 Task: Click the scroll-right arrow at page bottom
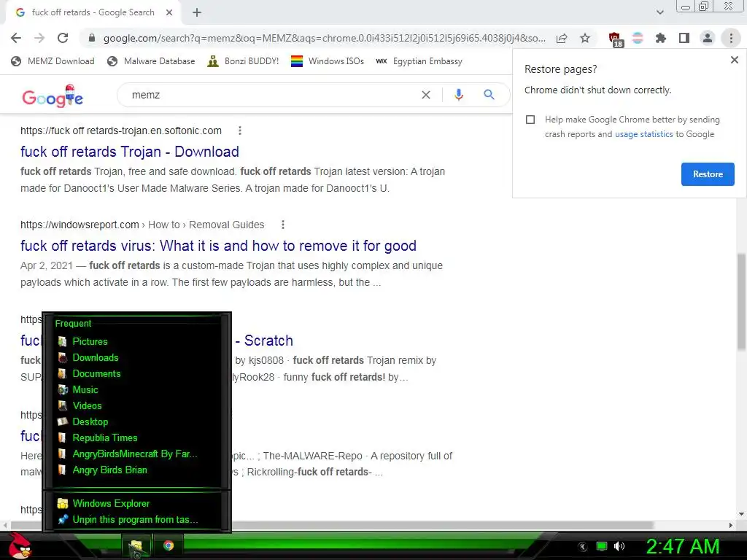coord(731,525)
